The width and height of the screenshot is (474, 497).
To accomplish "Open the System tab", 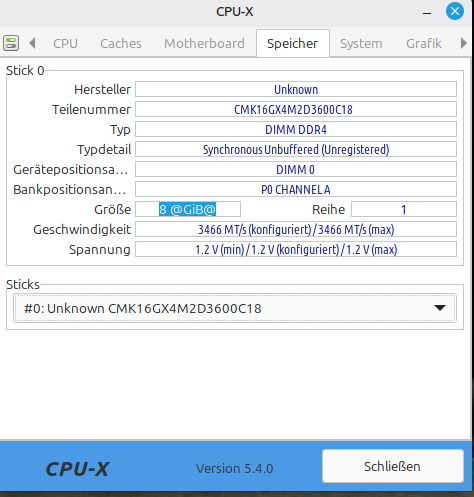I will click(x=361, y=43).
